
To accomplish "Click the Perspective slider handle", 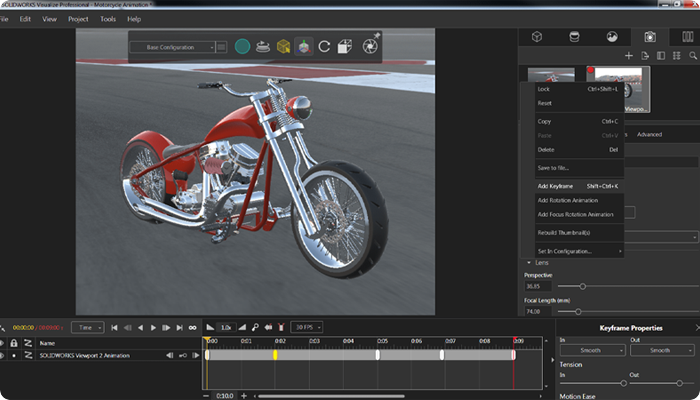I will 583,286.
